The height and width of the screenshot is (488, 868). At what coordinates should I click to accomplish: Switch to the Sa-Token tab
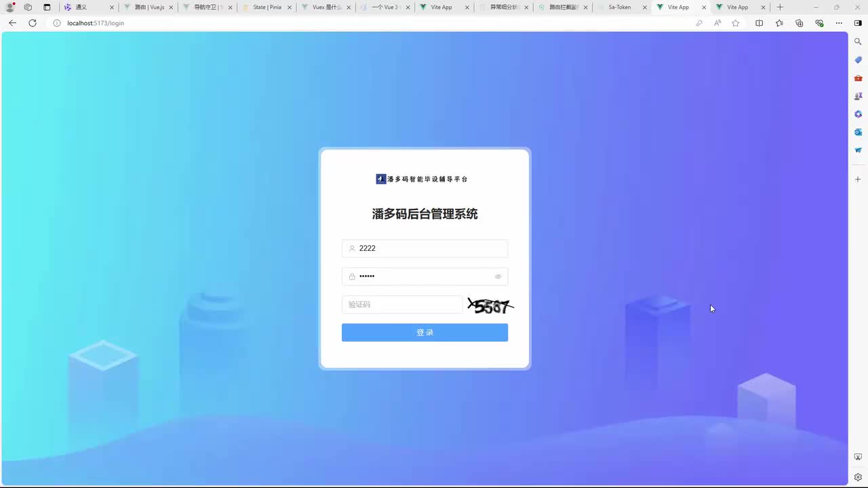(621, 7)
